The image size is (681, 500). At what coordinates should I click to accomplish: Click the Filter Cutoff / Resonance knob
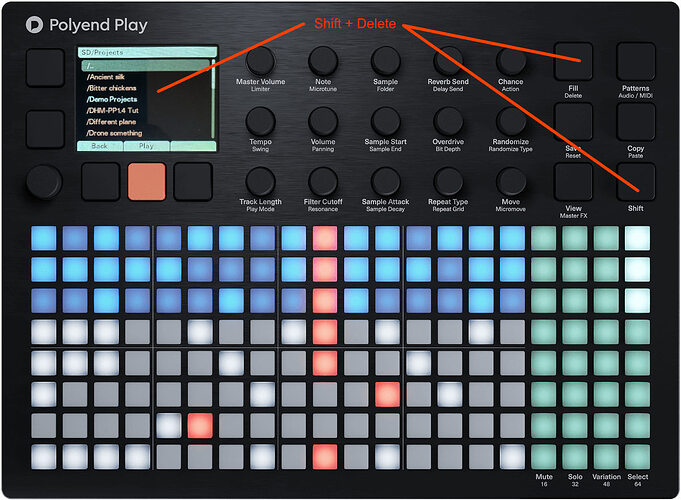click(323, 182)
